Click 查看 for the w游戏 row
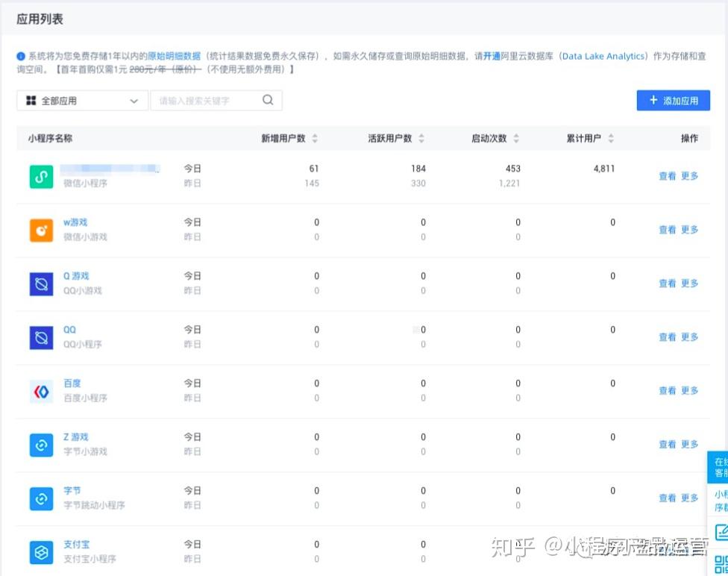728x576 pixels. (x=667, y=230)
